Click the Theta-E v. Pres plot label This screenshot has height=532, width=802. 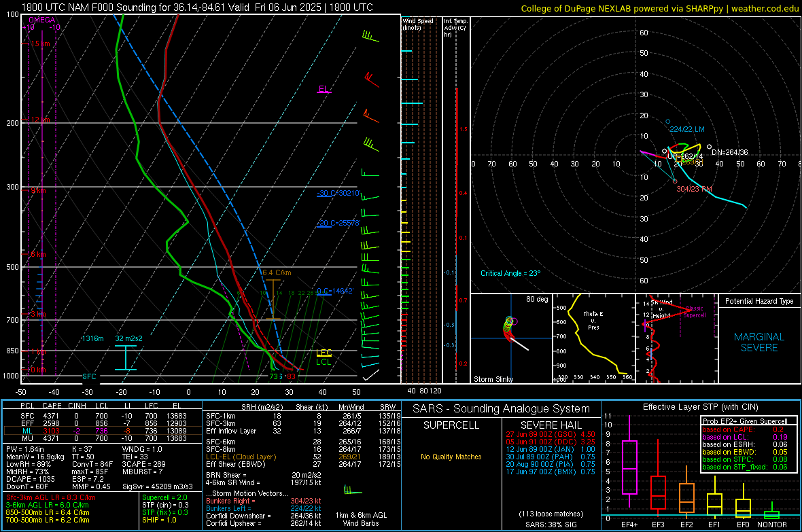pos(593,320)
